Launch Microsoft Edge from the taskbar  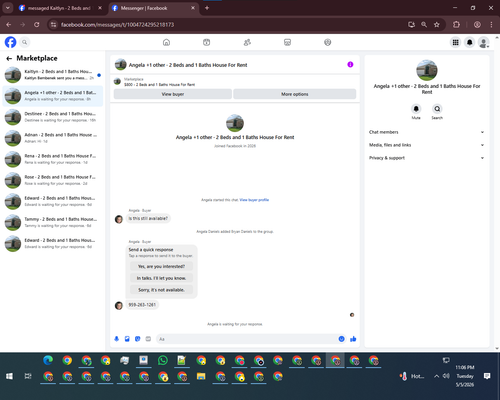48,360
